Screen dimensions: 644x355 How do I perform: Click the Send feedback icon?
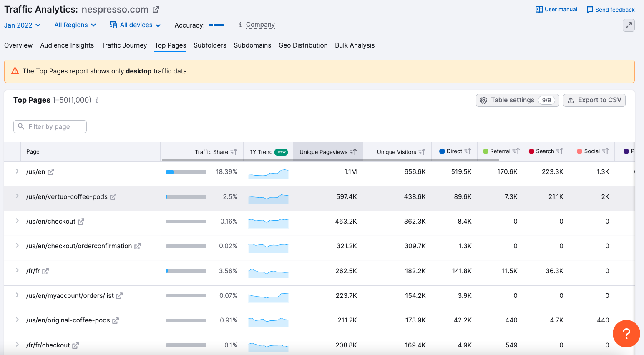[x=589, y=9]
